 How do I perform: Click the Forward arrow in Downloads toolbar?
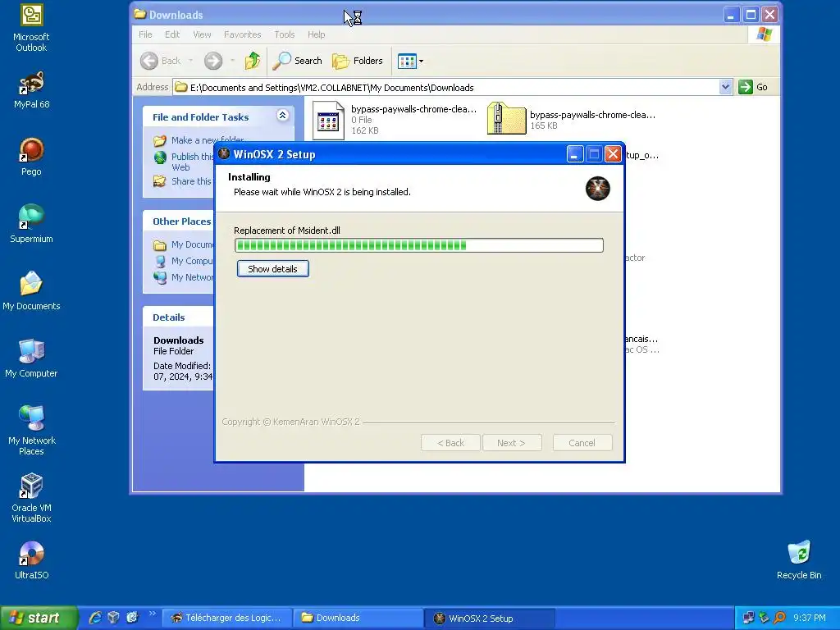[x=213, y=61]
